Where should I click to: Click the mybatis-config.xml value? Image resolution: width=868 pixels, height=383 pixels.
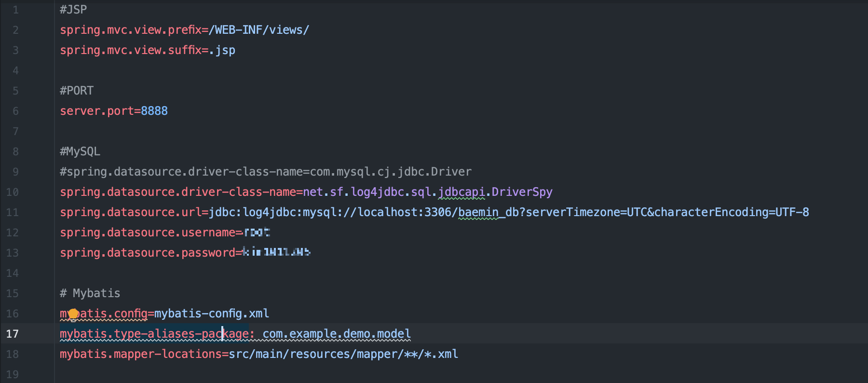tap(212, 314)
